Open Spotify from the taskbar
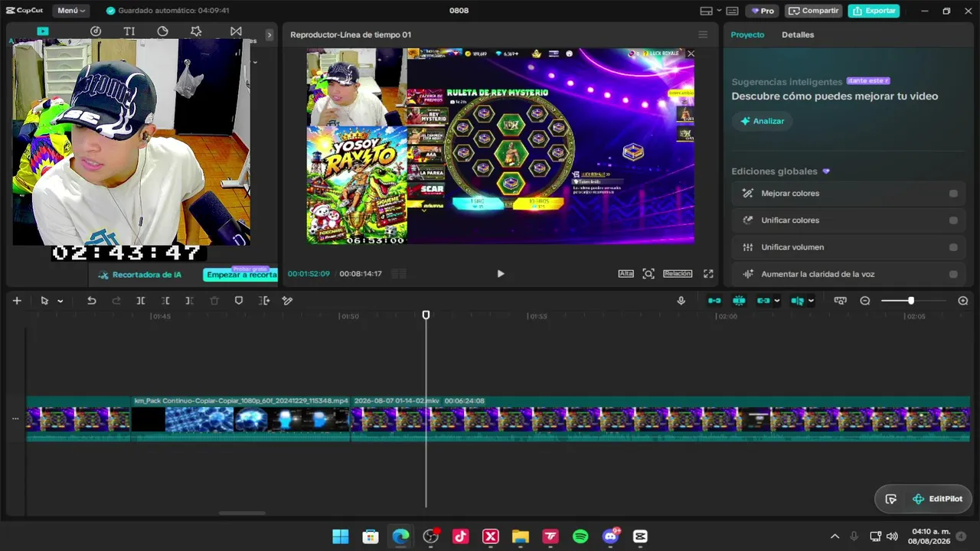 pyautogui.click(x=580, y=536)
